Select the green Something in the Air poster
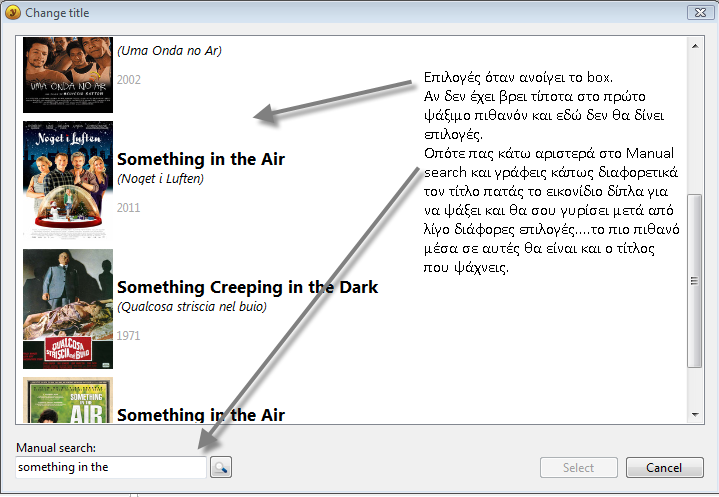Image resolution: width=719 pixels, height=497 pixels. (68, 400)
